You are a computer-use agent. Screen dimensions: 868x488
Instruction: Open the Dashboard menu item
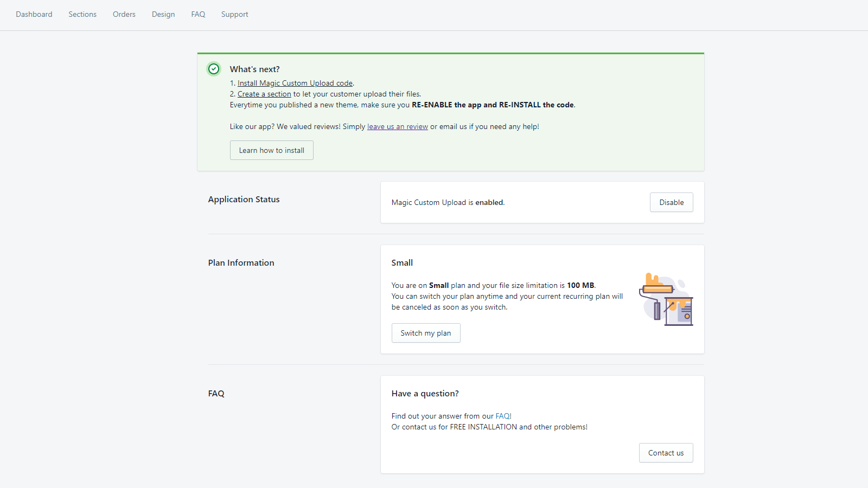[34, 14]
